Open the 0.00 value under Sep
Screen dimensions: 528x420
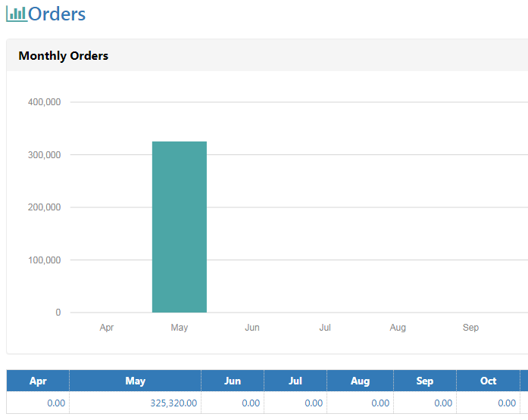(x=443, y=403)
